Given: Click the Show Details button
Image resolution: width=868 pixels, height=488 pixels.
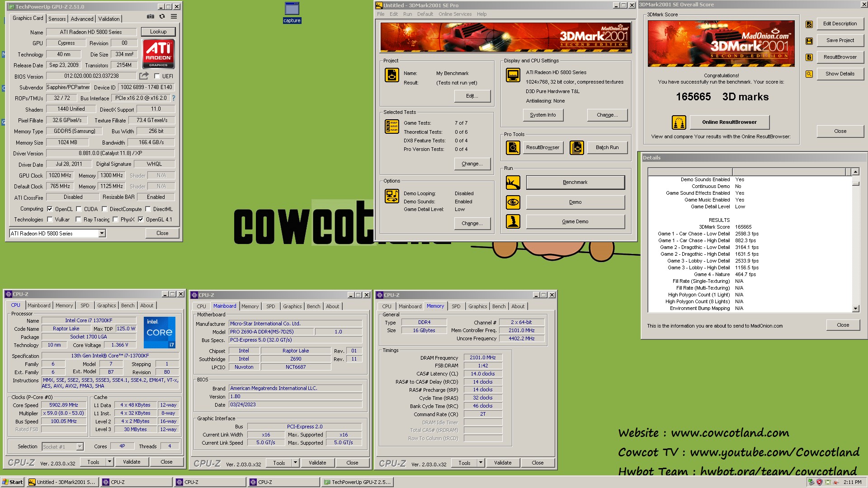Looking at the screenshot, I should point(840,74).
